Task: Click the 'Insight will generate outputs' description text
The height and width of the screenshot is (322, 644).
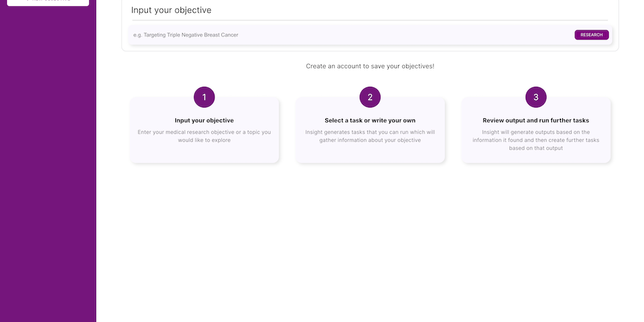Action: point(536,140)
